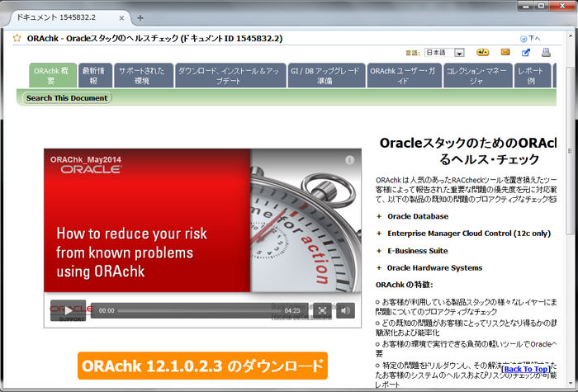
Task: Click the favorite star icon next to document title
Action: pyautogui.click(x=17, y=38)
